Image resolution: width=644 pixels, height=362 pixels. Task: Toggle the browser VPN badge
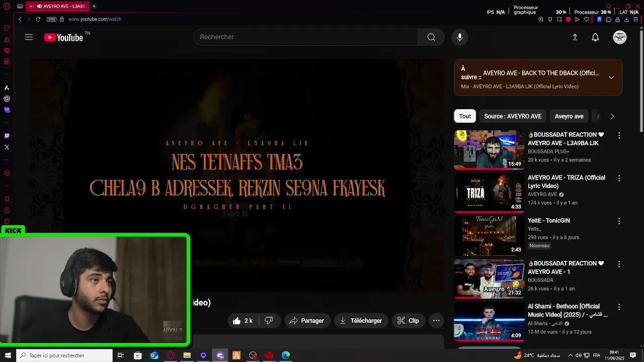click(51, 19)
